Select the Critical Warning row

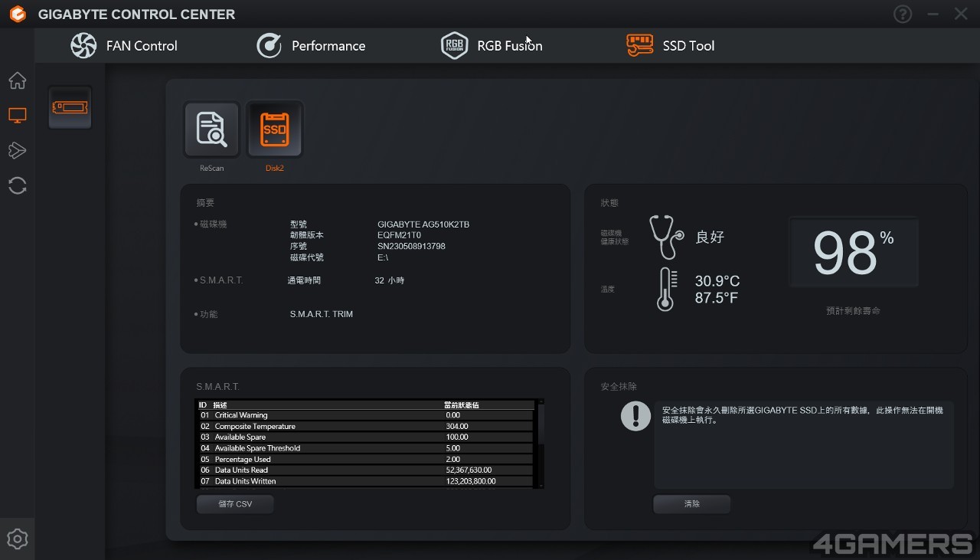click(366, 415)
